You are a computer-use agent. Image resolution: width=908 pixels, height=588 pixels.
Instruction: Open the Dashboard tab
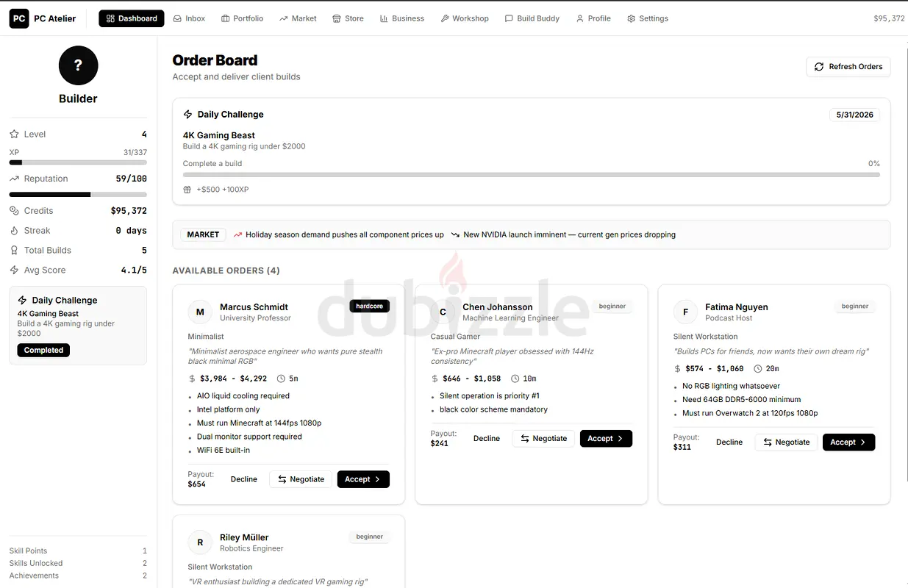tap(132, 18)
